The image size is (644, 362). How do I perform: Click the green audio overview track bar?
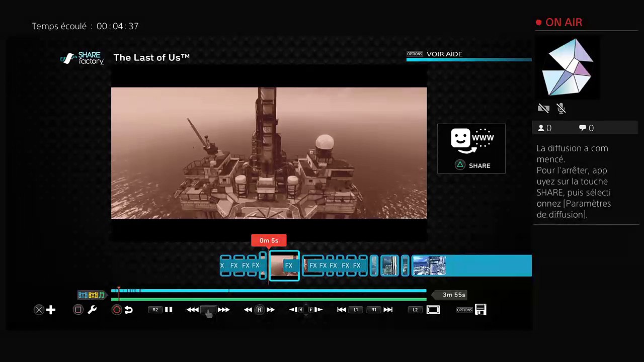coord(269,299)
